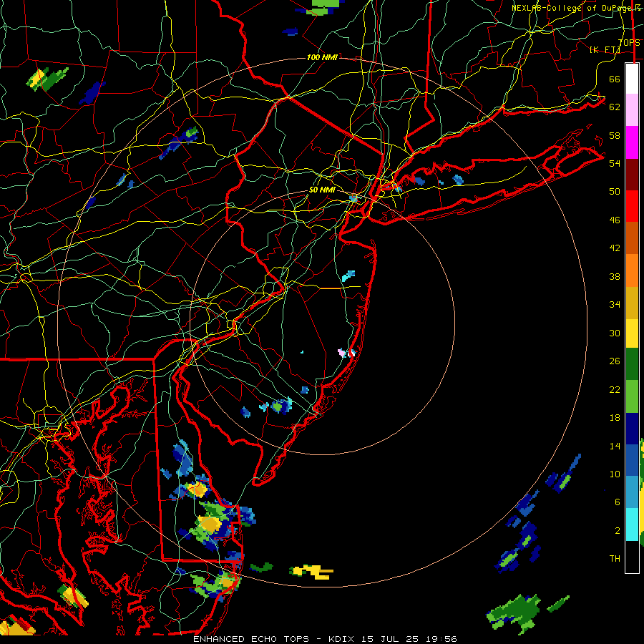Click the legend value "50"
This screenshot has width=644, height=644.
pyautogui.click(x=615, y=191)
